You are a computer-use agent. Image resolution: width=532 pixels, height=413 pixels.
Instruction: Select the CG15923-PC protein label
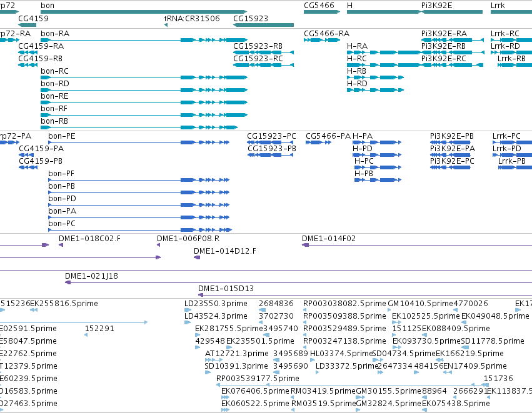271,136
